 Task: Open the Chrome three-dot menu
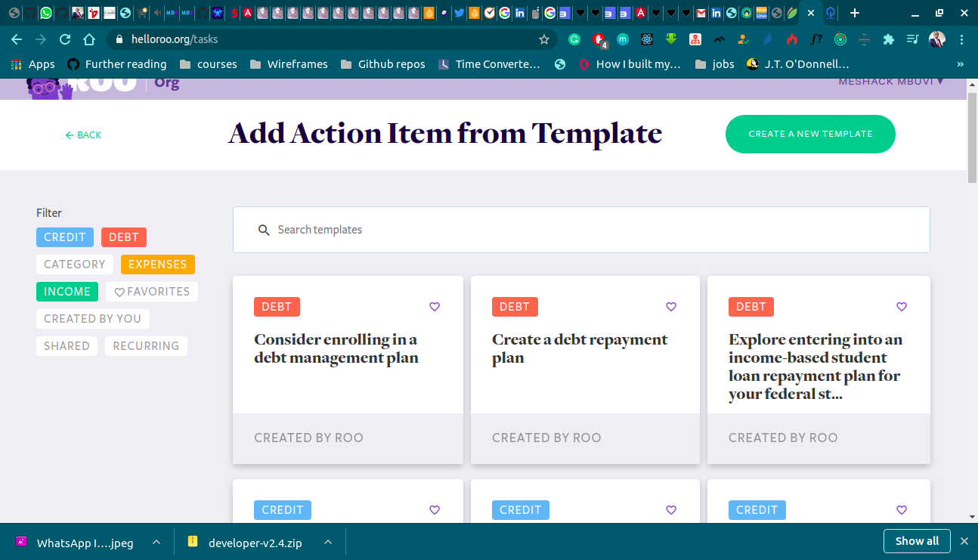(961, 39)
